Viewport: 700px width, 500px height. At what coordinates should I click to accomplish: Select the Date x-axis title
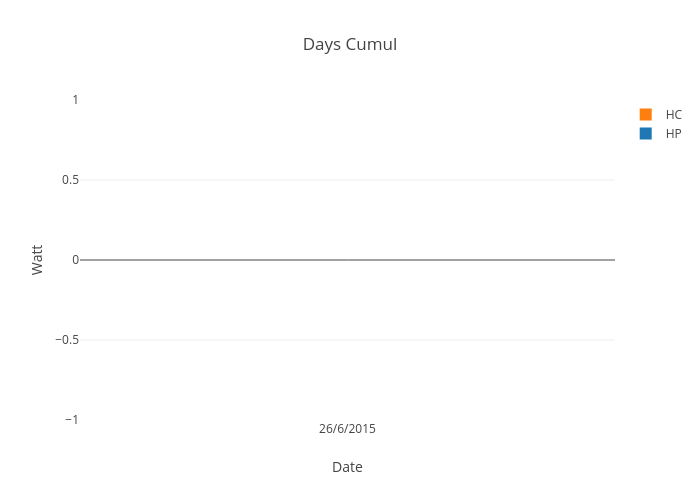[347, 467]
